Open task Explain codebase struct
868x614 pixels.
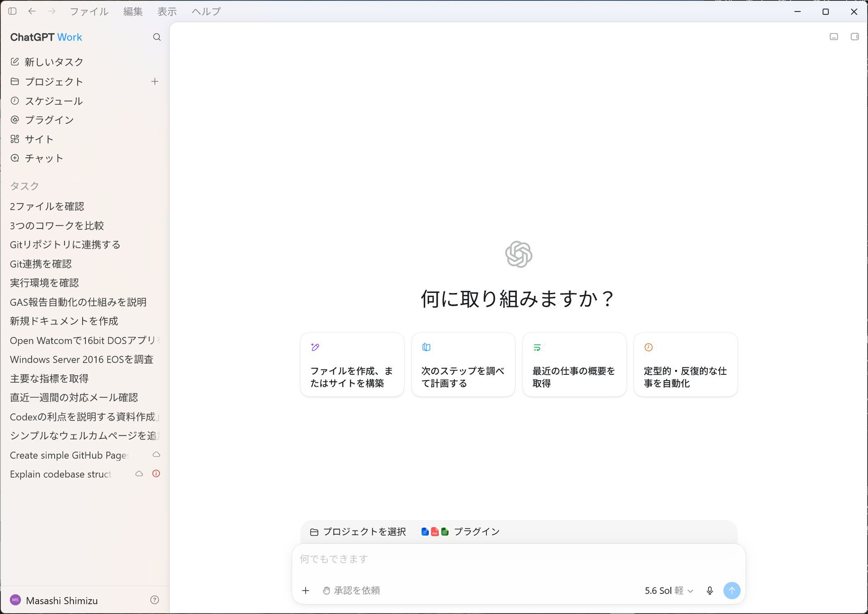61,474
